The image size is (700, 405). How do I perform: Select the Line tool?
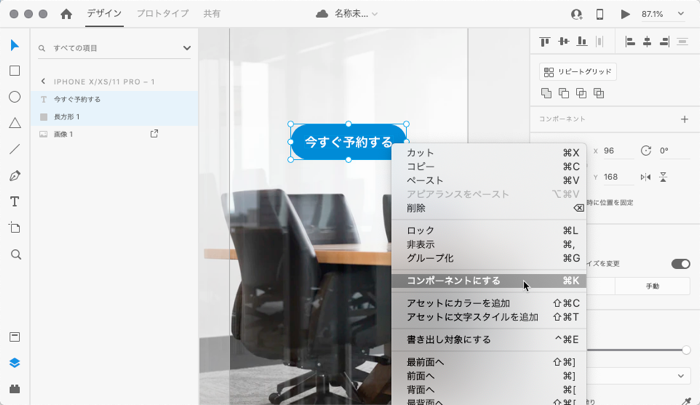pos(15,149)
